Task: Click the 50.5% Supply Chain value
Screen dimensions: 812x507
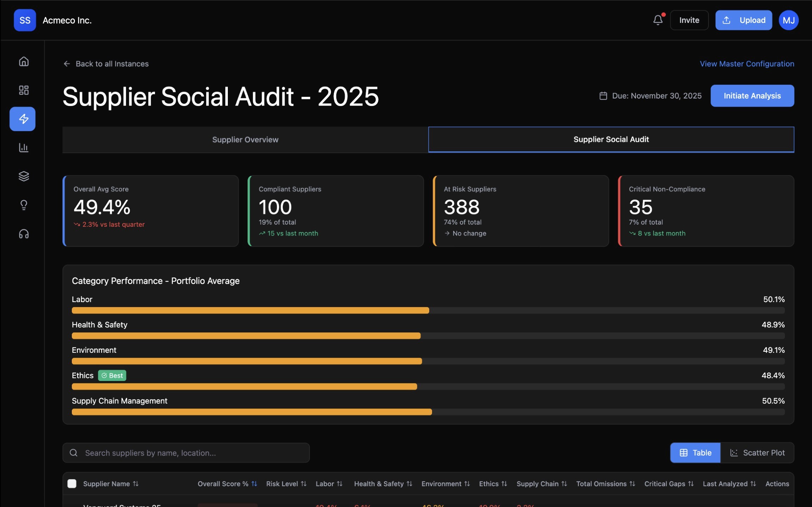Action: (773, 401)
